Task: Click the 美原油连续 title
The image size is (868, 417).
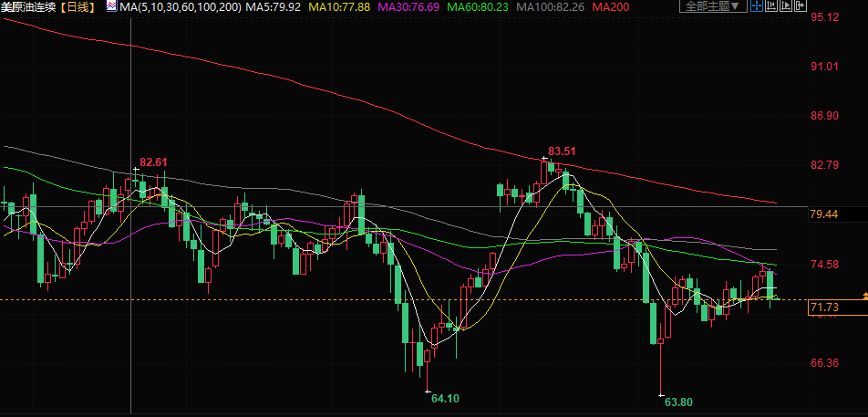Action: pyautogui.click(x=29, y=7)
